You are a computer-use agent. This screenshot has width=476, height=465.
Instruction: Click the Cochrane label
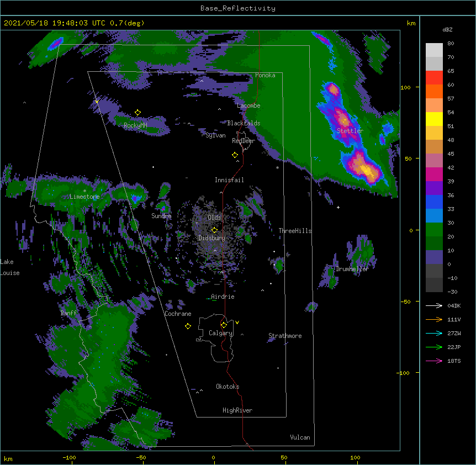[x=178, y=314]
